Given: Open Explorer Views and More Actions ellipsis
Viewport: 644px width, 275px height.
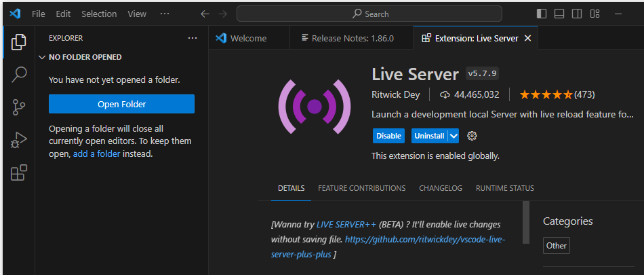Looking at the screenshot, I should coord(193,38).
